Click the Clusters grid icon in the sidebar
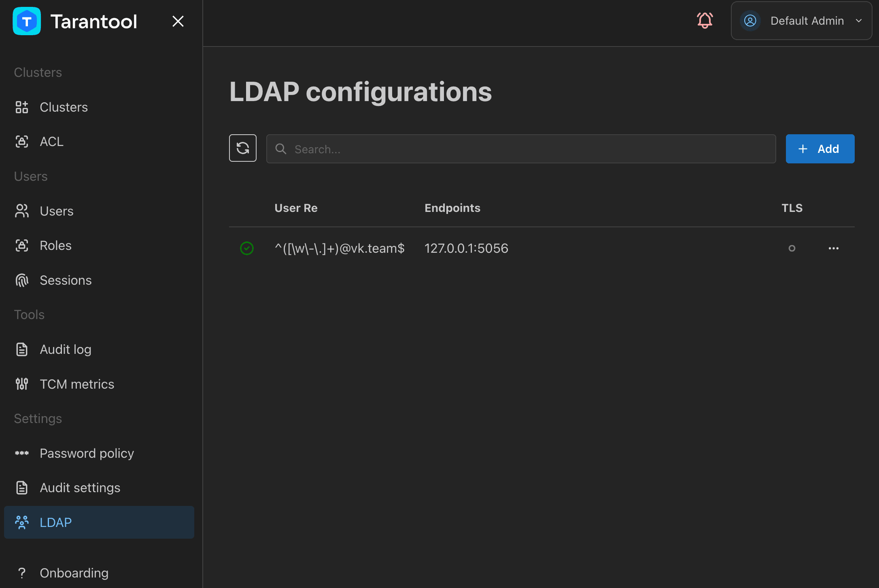 (22, 107)
